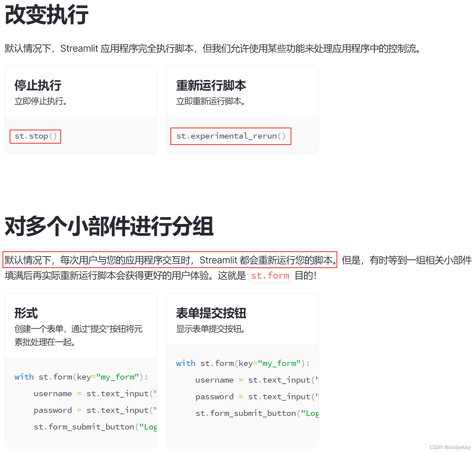Image resolution: width=476 pixels, height=453 pixels.
Task: Click the sentence 默认情况下，每次用户与您的应用程序交互时
Action: point(170,260)
